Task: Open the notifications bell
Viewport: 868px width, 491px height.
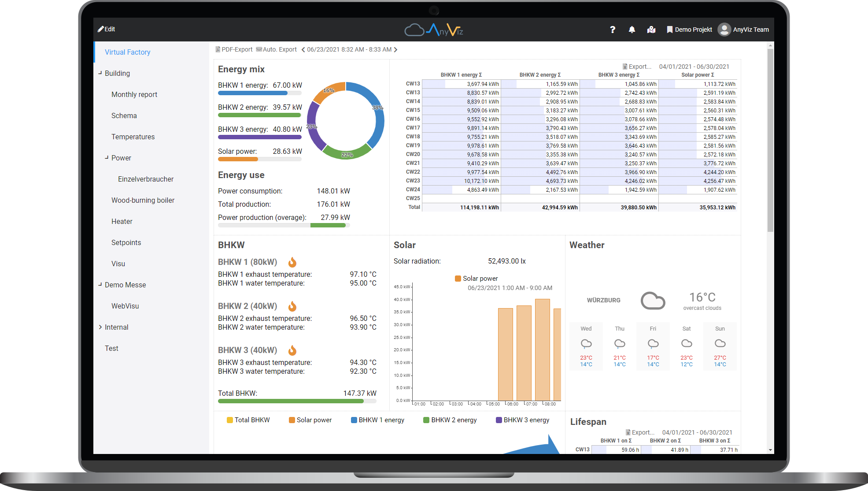Action: click(x=632, y=30)
